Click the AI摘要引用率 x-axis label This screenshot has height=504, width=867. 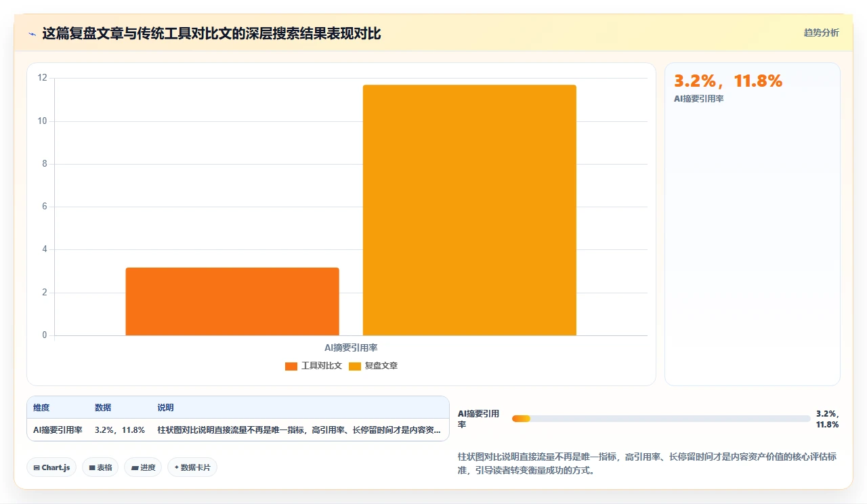click(351, 348)
